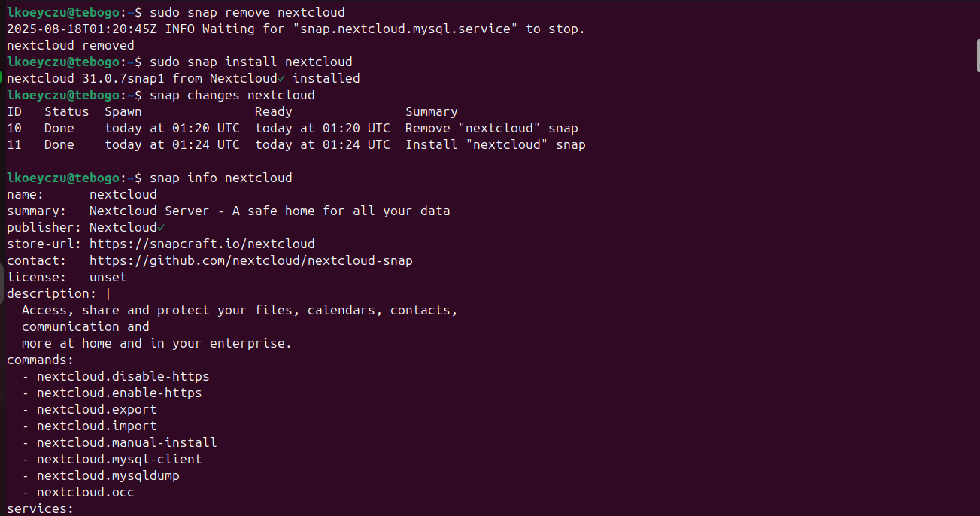Click the "sudo snap install nextcloud" command text
Screen dimensions: 980x516
[x=251, y=62]
